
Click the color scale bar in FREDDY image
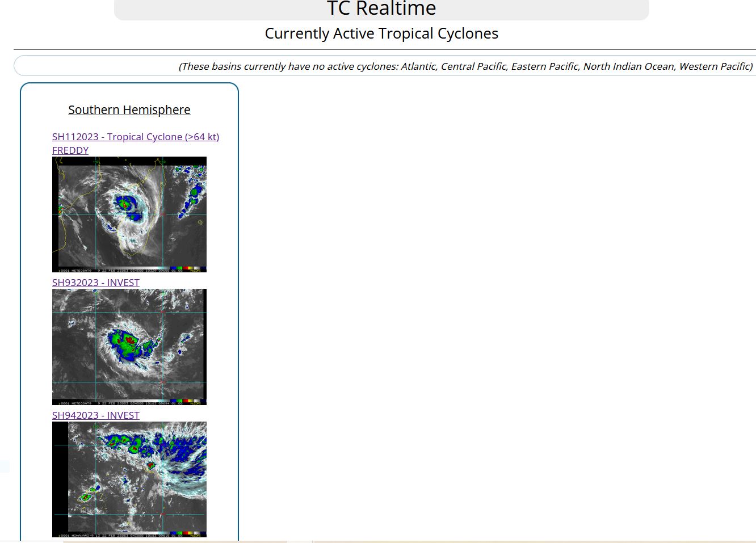(180, 270)
